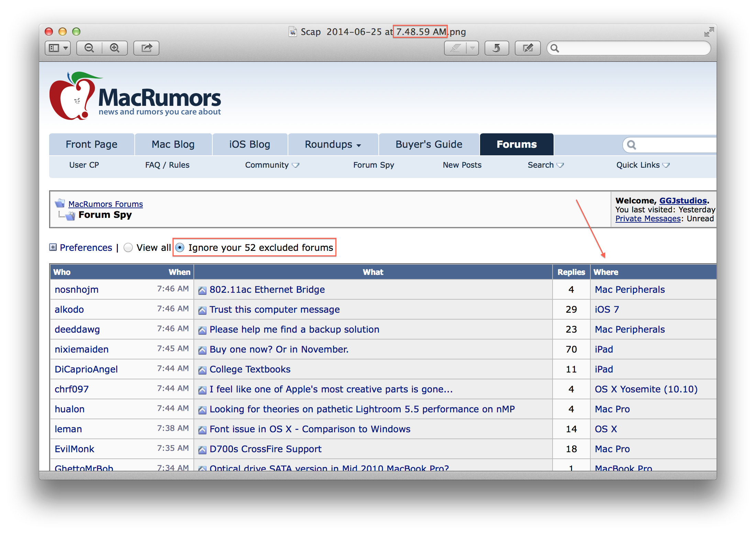This screenshot has height=534, width=756.
Task: Click the icon beside I feel like one of Apple's
Action: [202, 390]
